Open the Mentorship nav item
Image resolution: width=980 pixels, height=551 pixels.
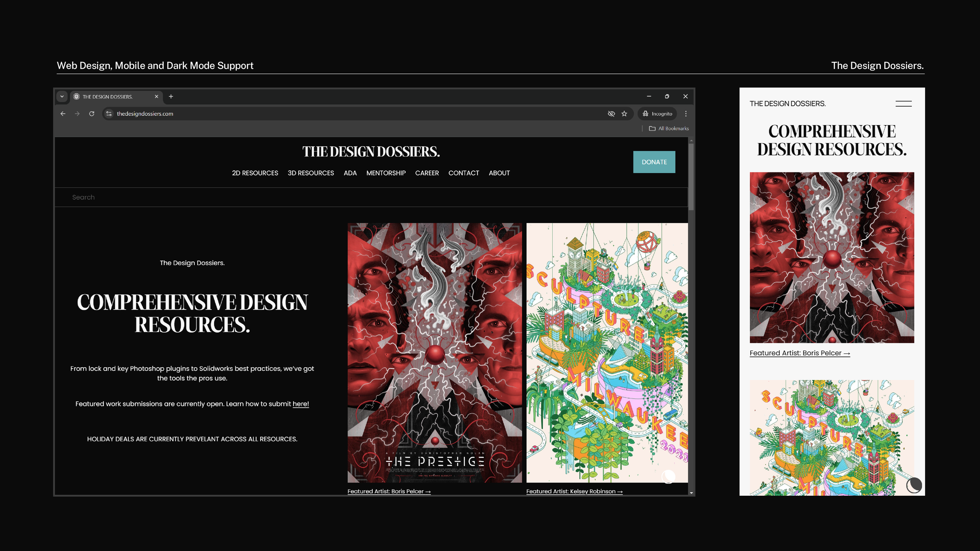[x=386, y=173]
